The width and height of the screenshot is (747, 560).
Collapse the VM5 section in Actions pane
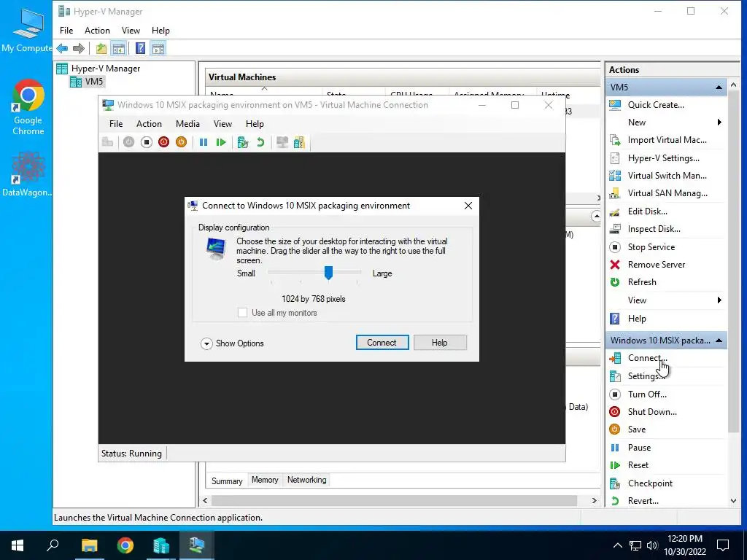[719, 87]
